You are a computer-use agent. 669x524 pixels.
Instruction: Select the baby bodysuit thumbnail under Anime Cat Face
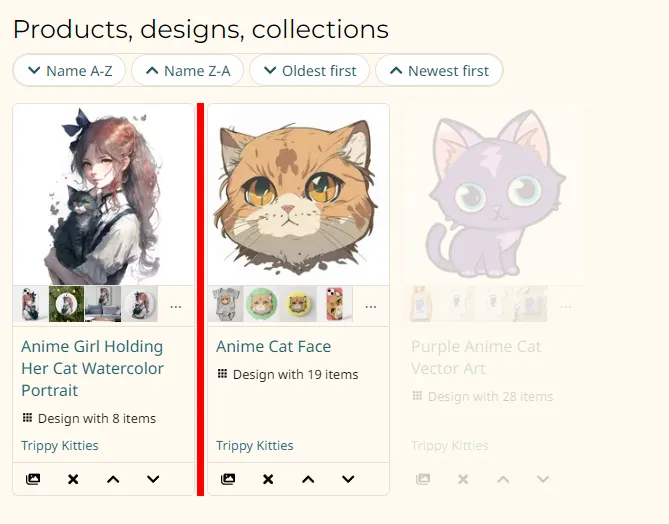point(226,304)
